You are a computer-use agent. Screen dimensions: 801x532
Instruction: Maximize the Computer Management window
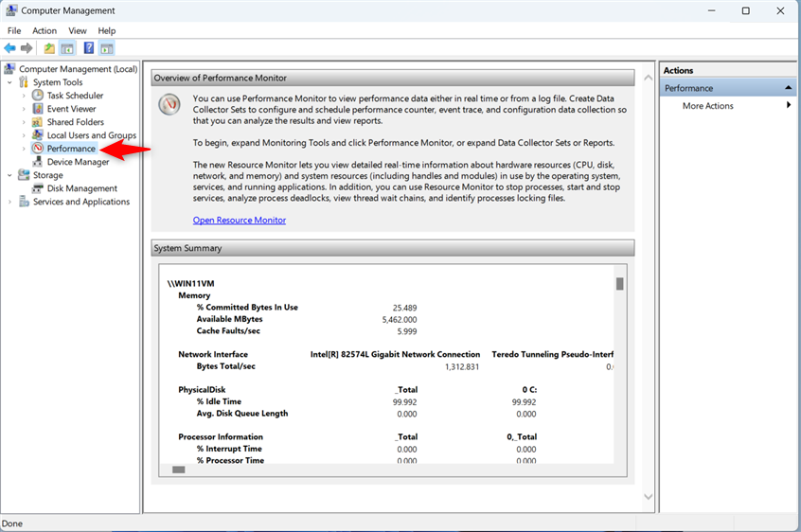coord(746,10)
